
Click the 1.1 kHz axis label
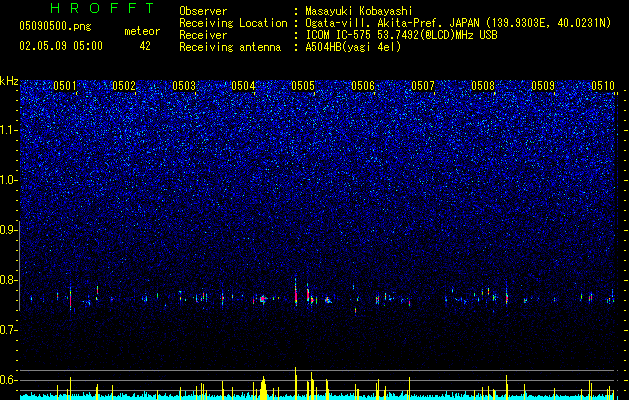click(x=8, y=130)
